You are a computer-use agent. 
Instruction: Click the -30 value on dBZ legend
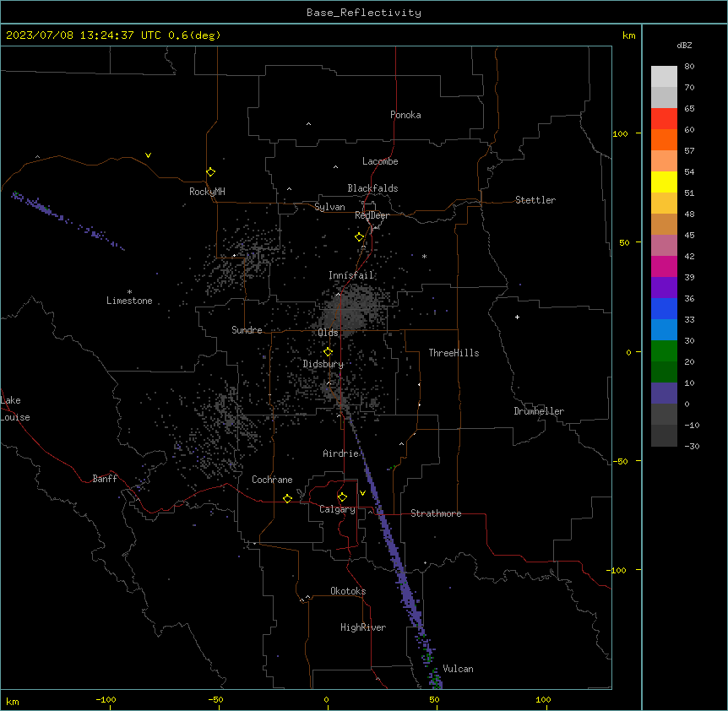pos(692,446)
